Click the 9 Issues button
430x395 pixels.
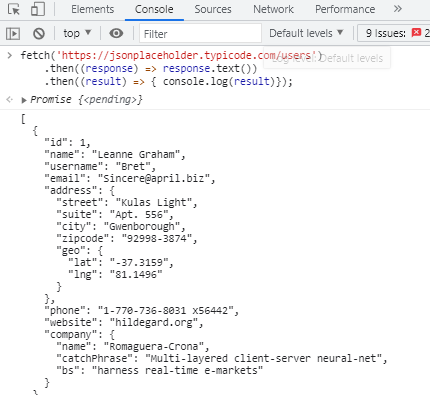point(394,33)
